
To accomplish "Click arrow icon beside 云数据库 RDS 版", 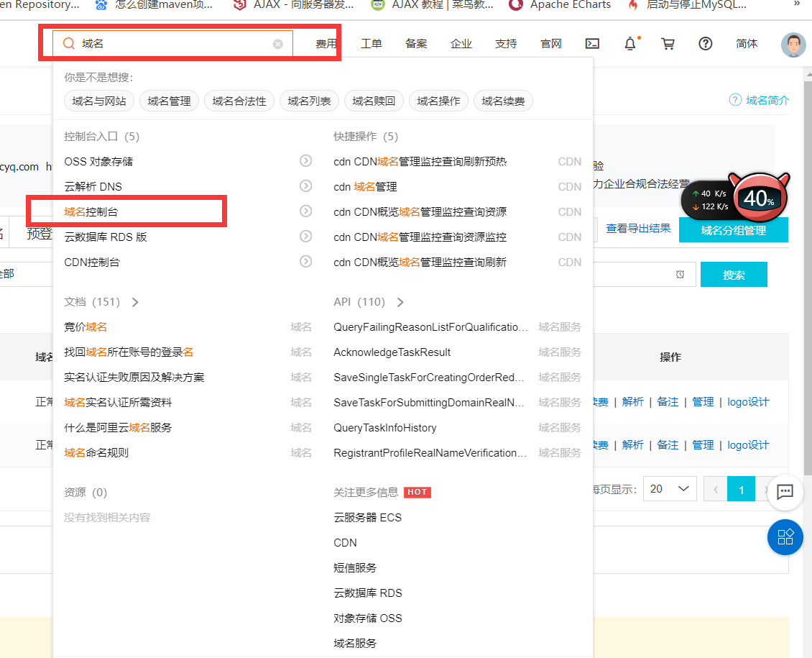I will click(306, 237).
